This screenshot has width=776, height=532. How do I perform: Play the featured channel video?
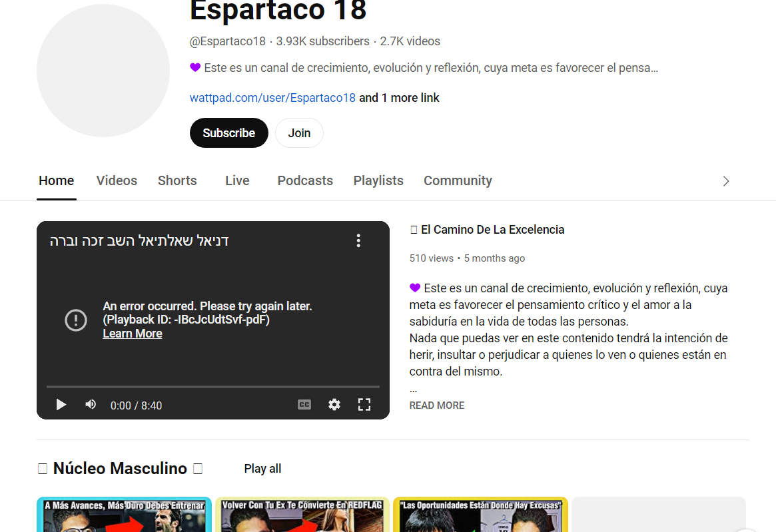[61, 405]
